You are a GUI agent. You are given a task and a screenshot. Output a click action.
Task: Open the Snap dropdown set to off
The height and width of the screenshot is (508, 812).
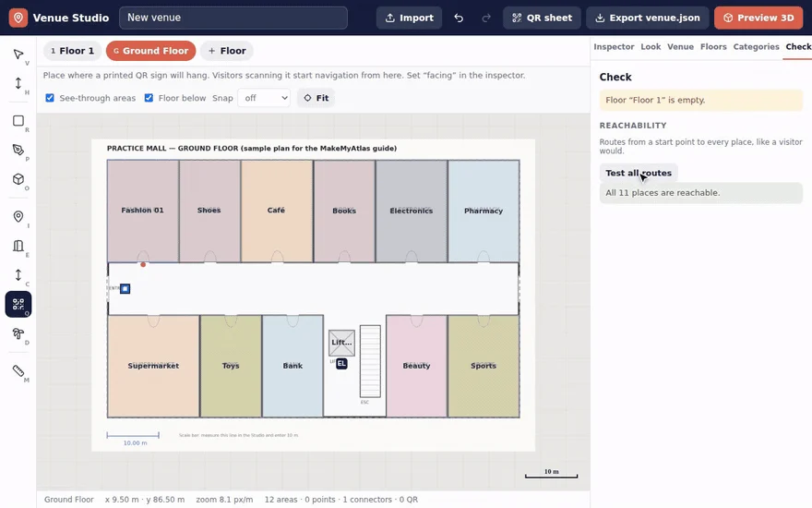[264, 98]
